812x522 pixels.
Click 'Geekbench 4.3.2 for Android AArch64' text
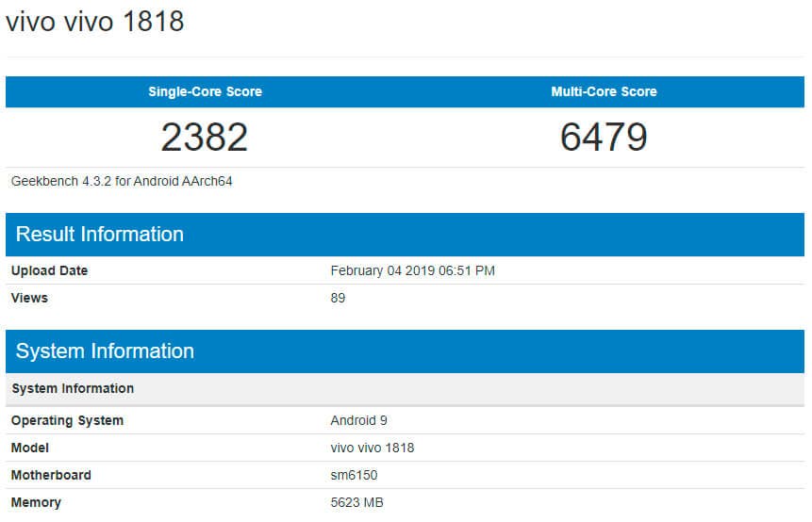(122, 181)
